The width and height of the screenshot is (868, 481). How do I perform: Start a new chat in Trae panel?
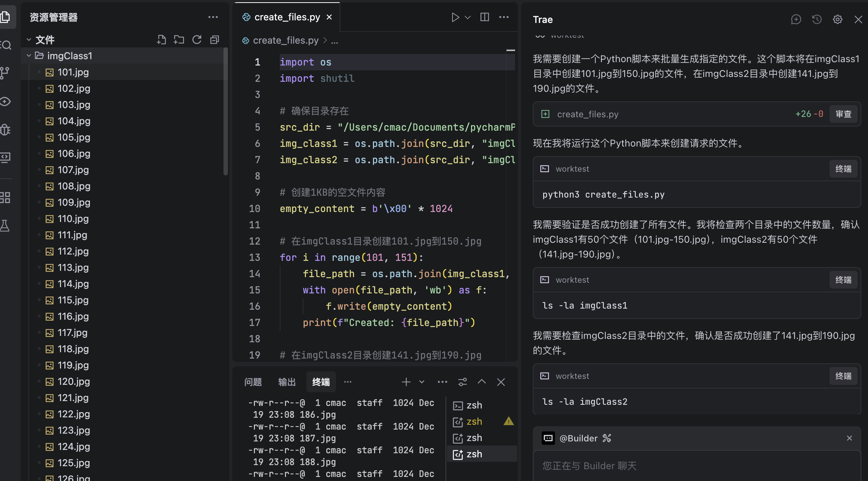click(x=796, y=20)
